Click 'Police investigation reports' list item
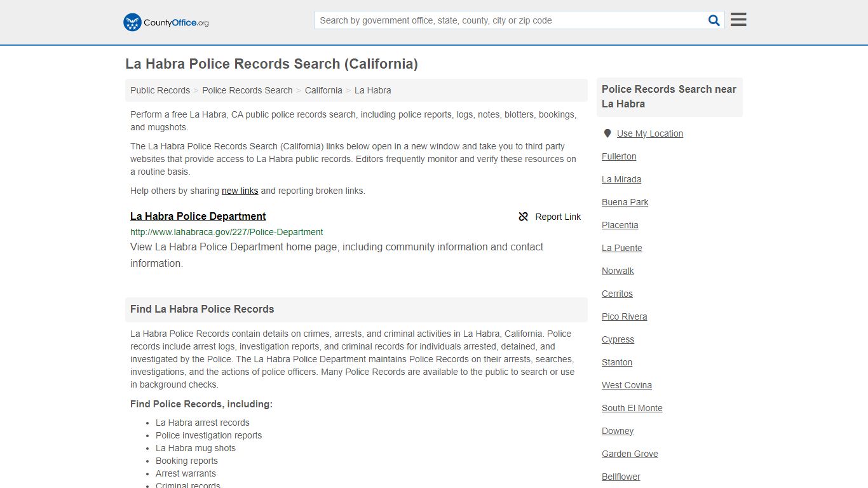Image resolution: width=868 pixels, height=488 pixels. click(208, 435)
